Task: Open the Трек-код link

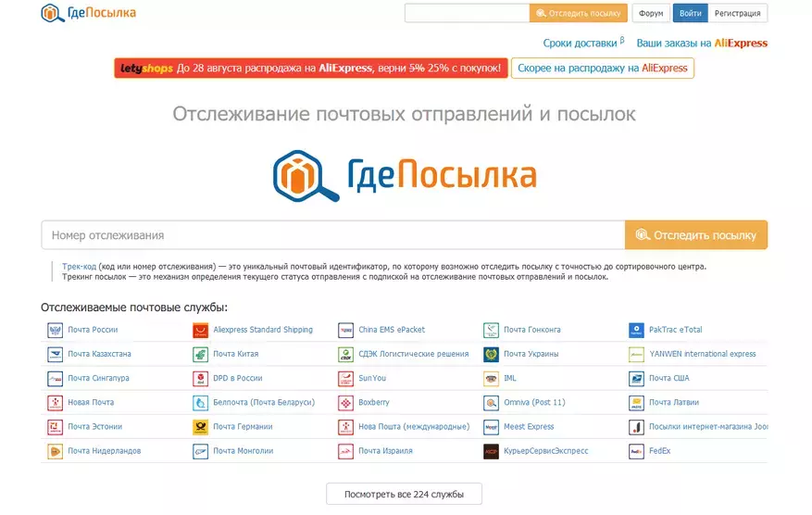Action: (x=80, y=267)
